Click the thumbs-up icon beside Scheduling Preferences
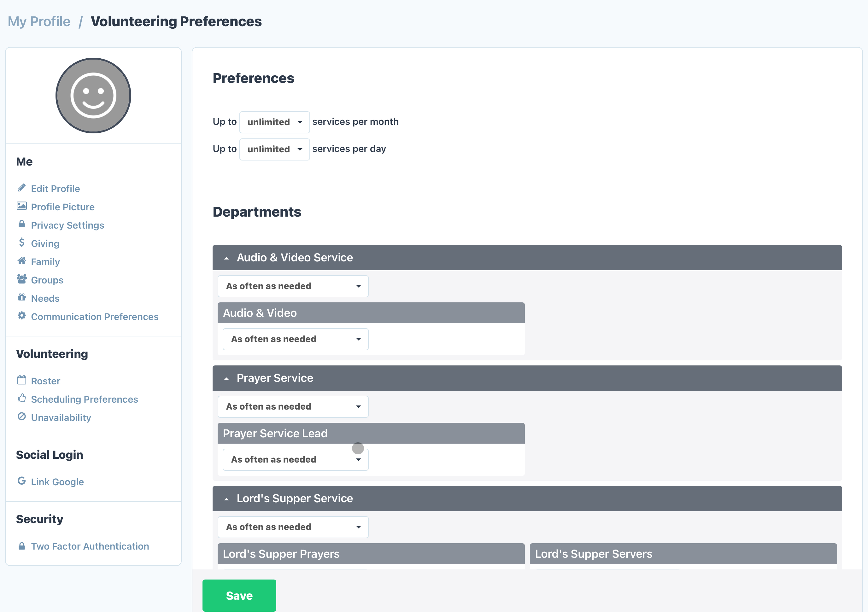 (x=21, y=398)
